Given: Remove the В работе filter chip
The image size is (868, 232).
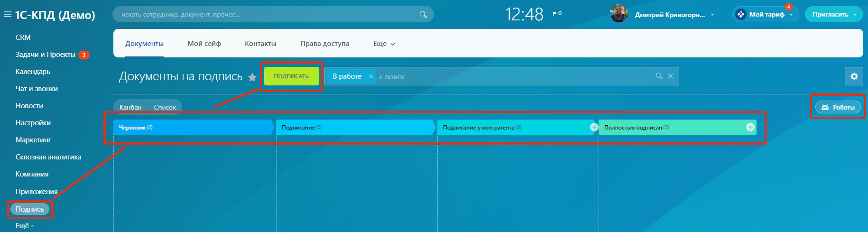Looking at the screenshot, I should point(371,76).
